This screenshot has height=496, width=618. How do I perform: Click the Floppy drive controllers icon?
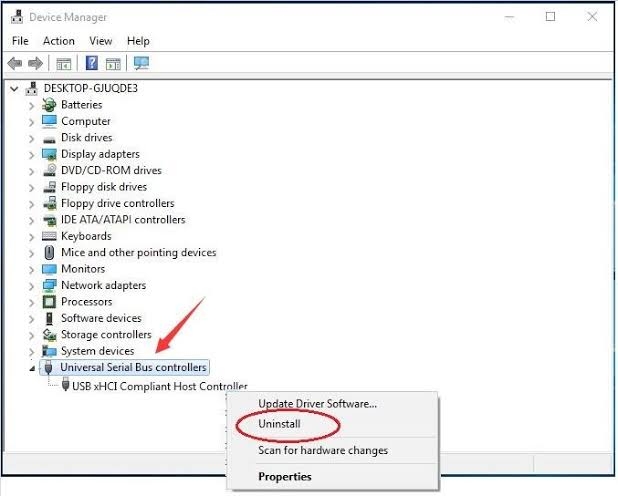[49, 203]
